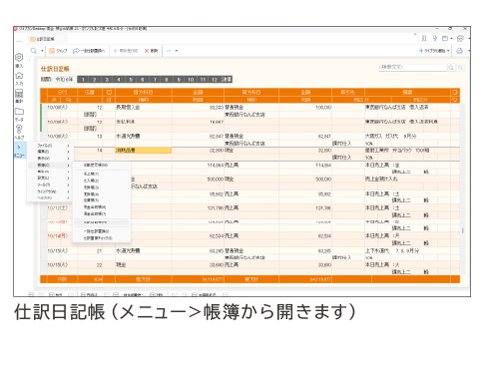This screenshot has width=490, height=368.
Task: Select the highlighted 帳簿 menu item
Action: pos(49,165)
